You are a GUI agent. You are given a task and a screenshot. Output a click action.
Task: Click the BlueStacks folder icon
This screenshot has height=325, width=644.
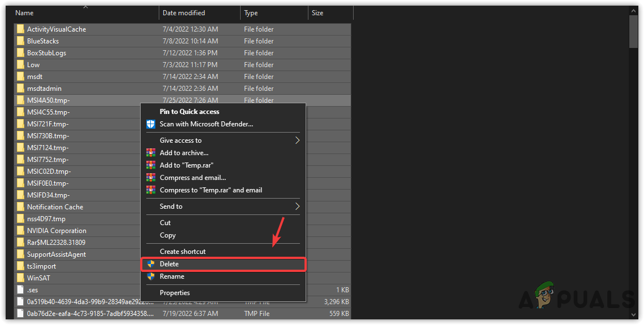pyautogui.click(x=20, y=41)
